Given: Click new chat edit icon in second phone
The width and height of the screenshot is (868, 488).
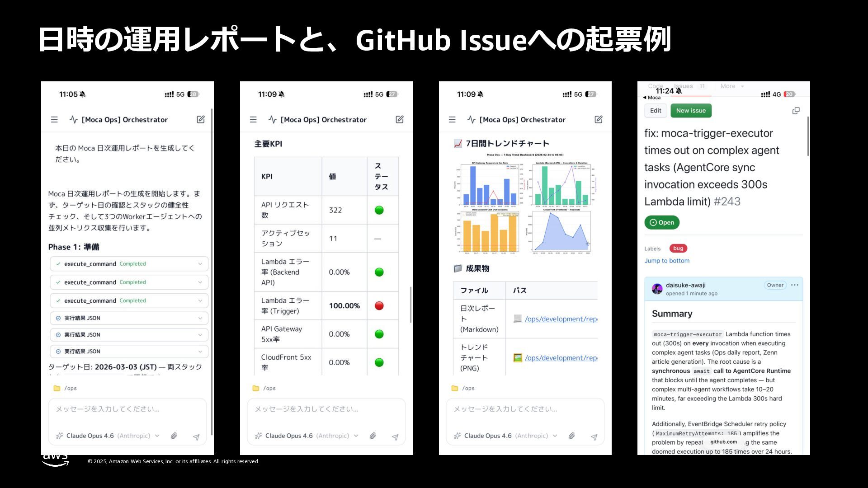Looking at the screenshot, I should coord(400,120).
